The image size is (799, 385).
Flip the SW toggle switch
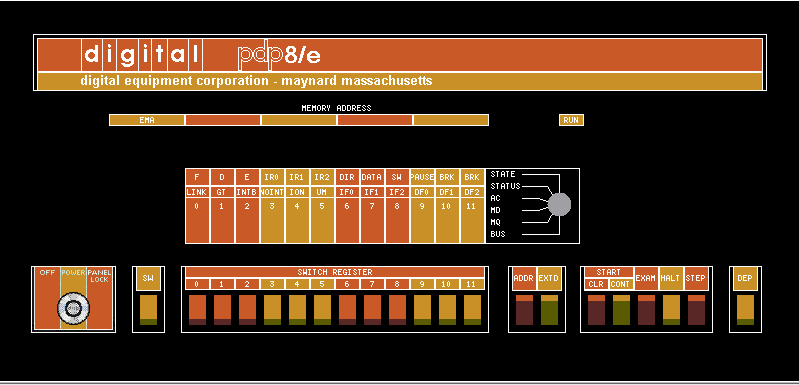pos(148,310)
